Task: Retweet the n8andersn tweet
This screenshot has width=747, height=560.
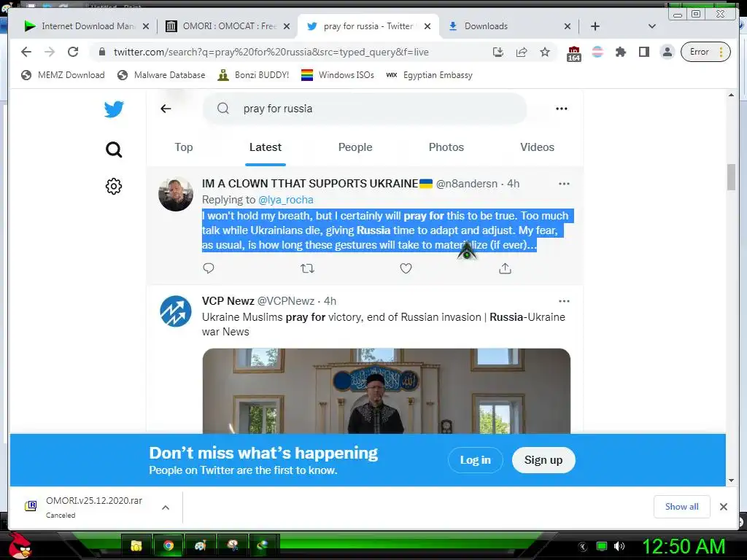Action: click(x=307, y=268)
